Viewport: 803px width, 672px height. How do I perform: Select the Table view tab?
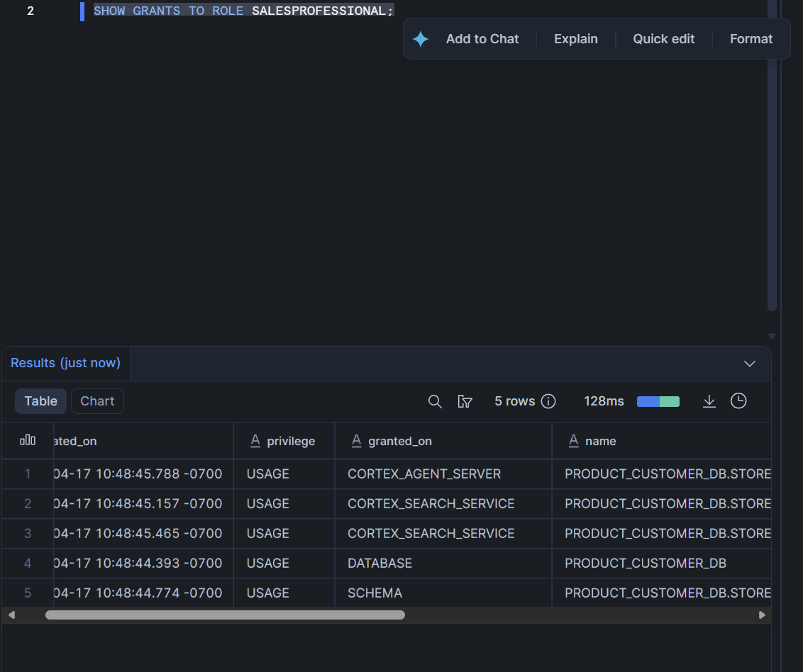(40, 401)
